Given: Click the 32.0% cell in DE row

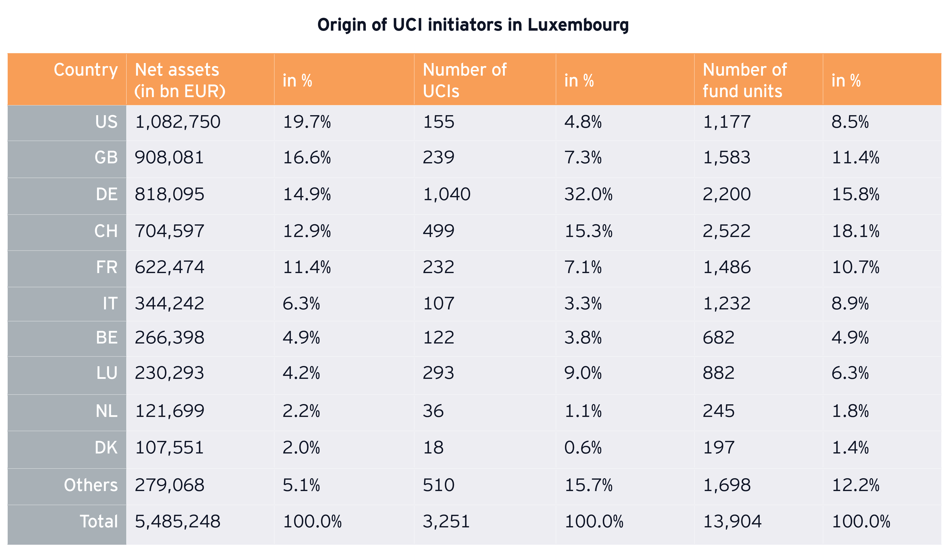Looking at the screenshot, I should (x=588, y=195).
